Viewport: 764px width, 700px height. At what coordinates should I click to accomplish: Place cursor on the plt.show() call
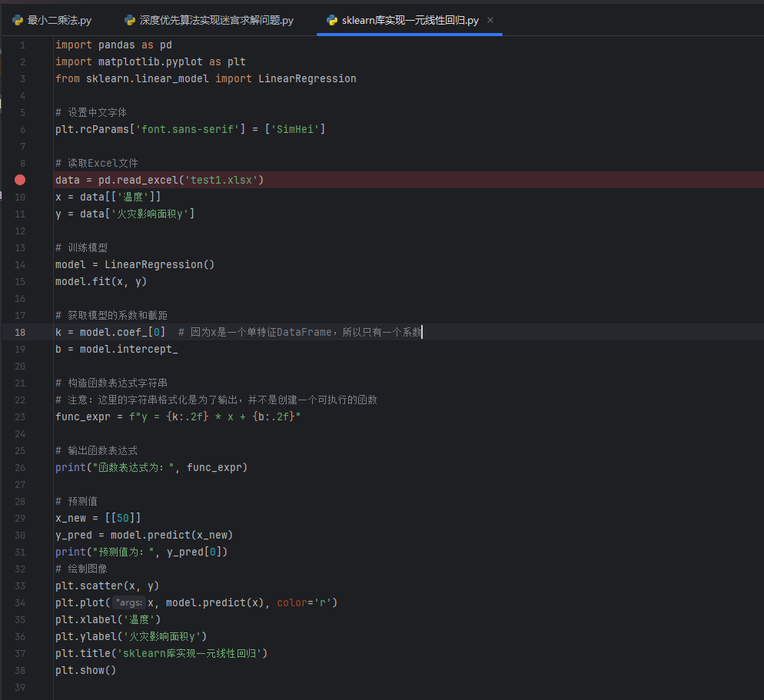(x=85, y=670)
